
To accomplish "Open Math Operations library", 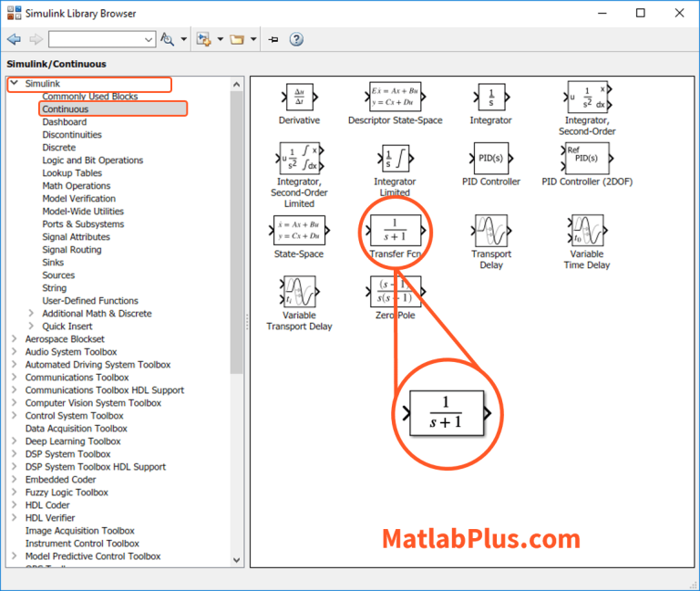I will click(78, 186).
